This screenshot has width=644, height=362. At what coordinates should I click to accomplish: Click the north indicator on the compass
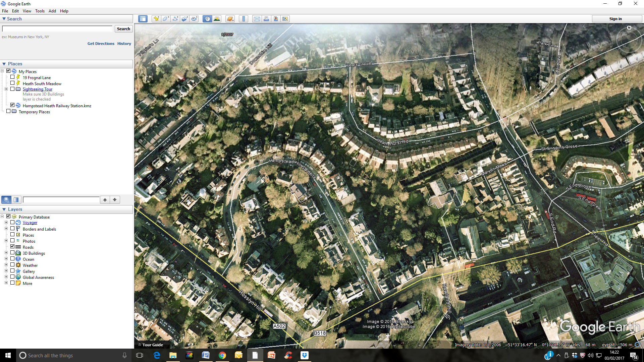pos(629,28)
